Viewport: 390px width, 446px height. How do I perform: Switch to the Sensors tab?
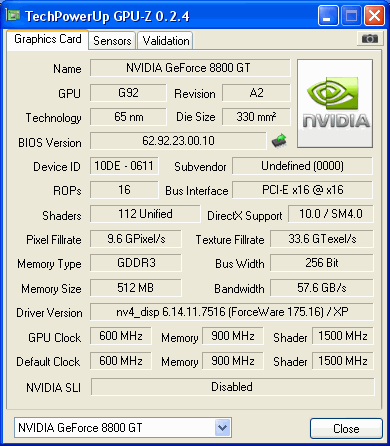point(112,41)
